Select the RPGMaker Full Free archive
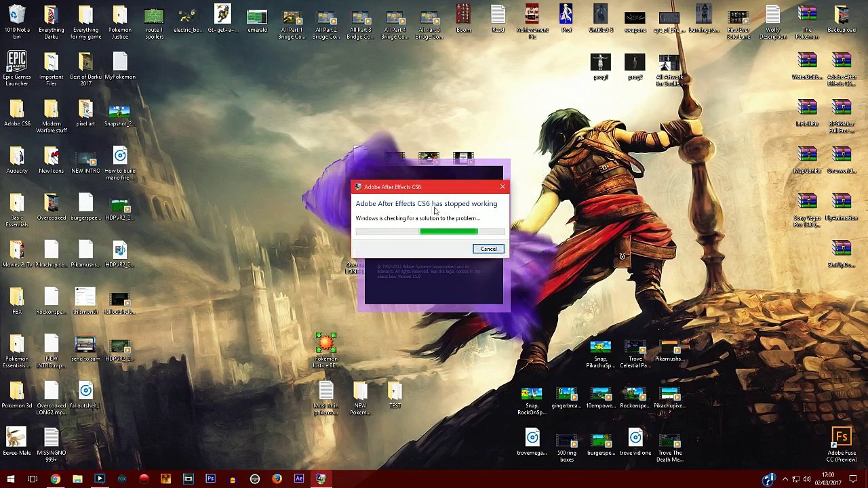Image resolution: width=868 pixels, height=488 pixels. click(x=842, y=115)
